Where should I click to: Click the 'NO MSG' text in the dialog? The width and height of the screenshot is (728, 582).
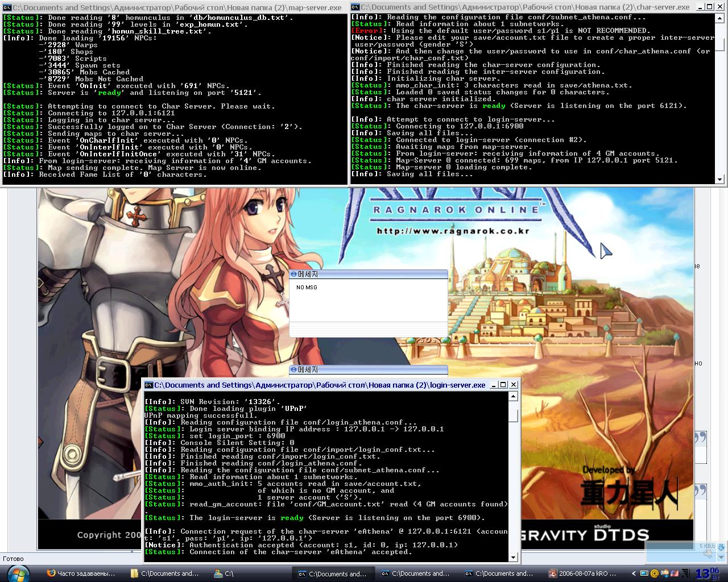[x=307, y=288]
